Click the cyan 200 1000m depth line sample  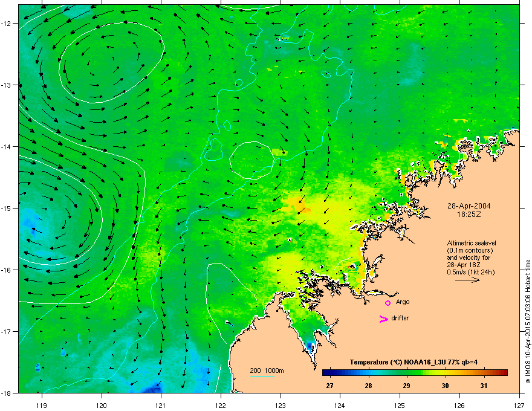pos(262,376)
